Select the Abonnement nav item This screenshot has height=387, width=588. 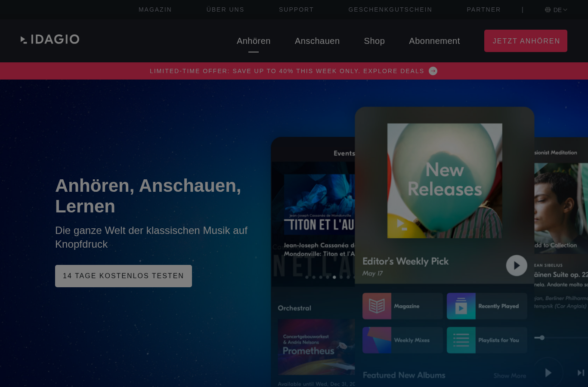coord(434,41)
